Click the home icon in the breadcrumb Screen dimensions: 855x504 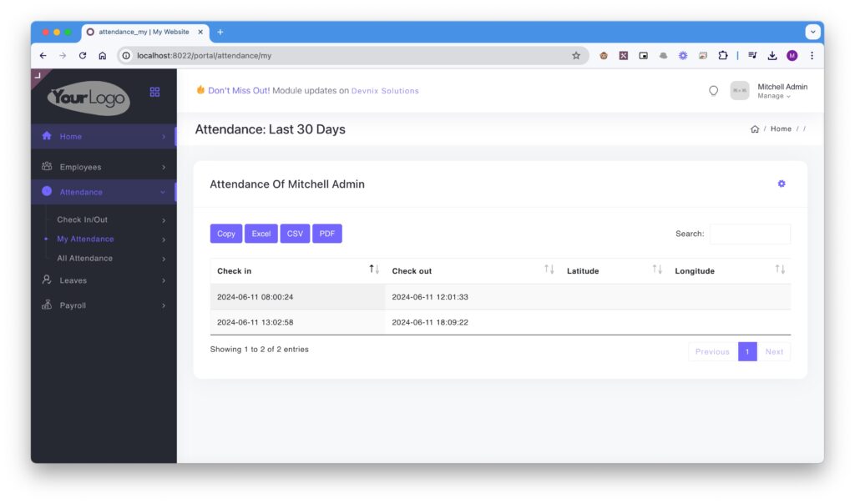755,129
